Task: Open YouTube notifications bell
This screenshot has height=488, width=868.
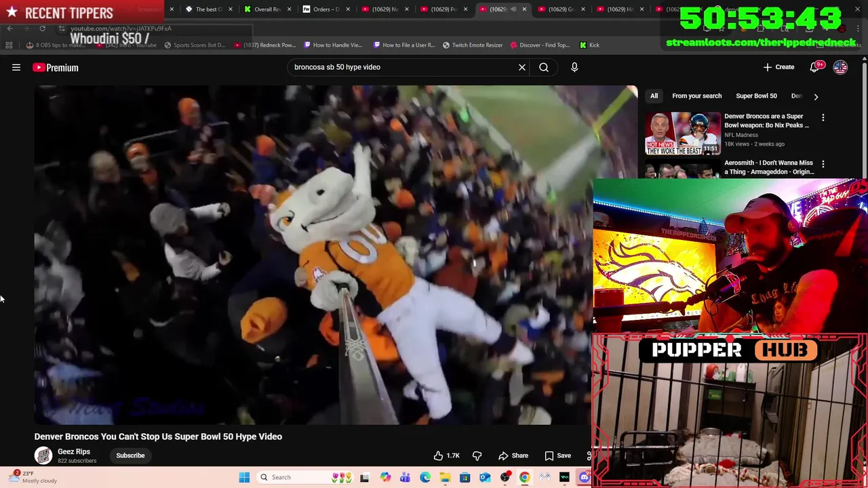Action: (815, 67)
